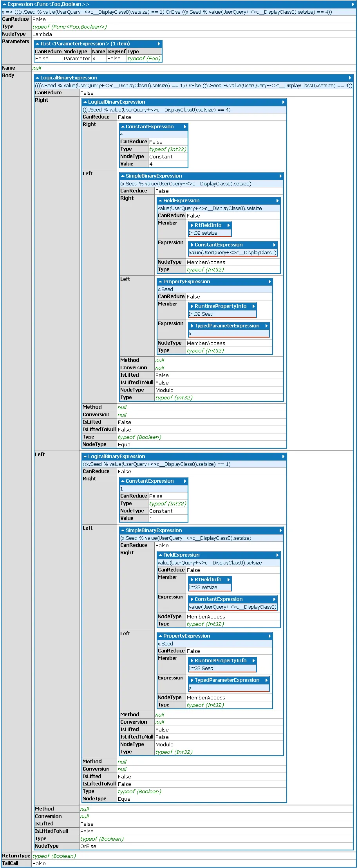
Task: Click right arrow on RtFieldInfo header in == 4 branch
Action: click(228, 225)
